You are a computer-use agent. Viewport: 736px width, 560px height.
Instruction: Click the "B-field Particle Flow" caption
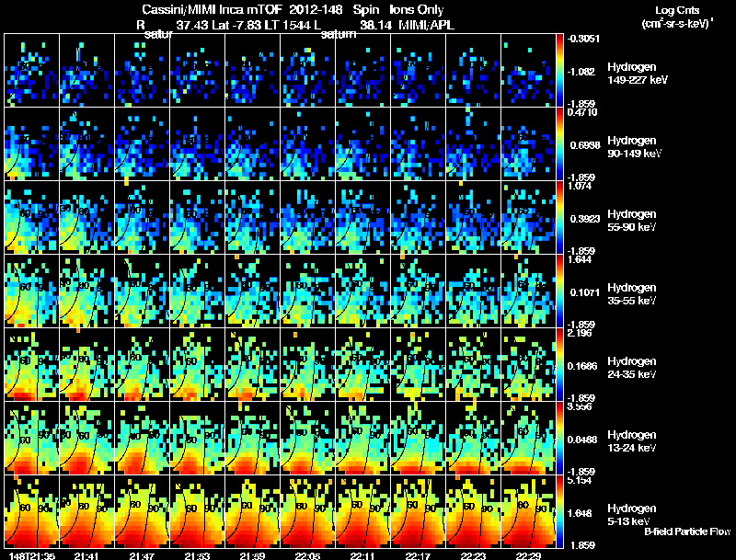687,531
